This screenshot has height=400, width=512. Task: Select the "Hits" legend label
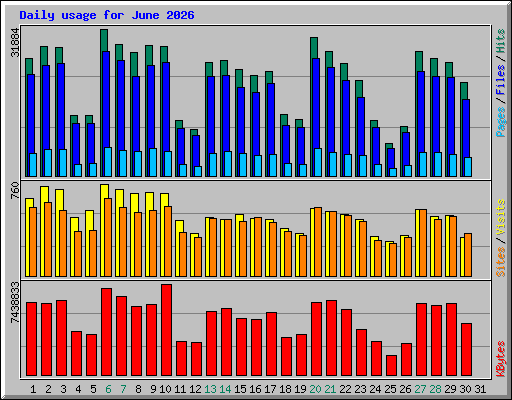(x=500, y=41)
